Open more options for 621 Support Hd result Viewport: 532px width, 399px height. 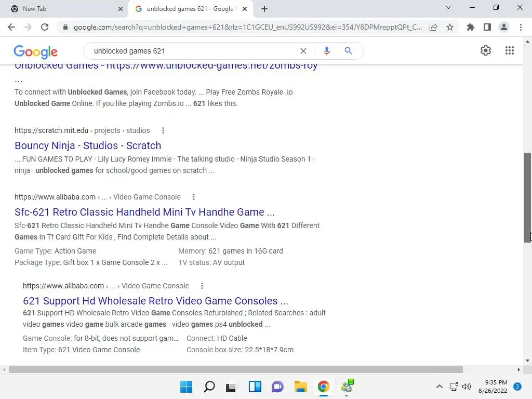coord(202,286)
